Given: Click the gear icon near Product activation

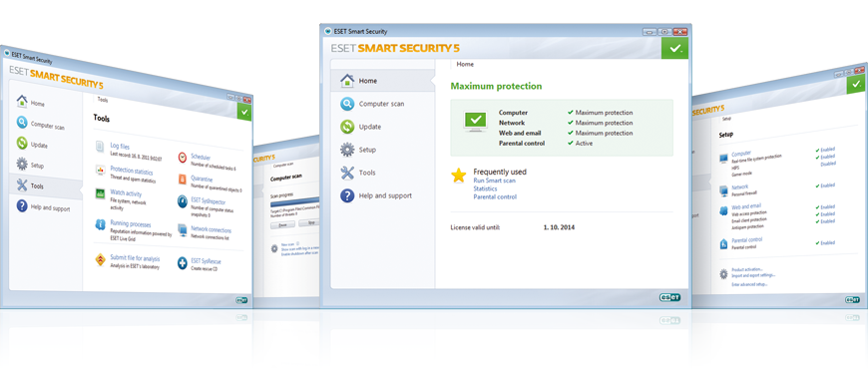Looking at the screenshot, I should (x=723, y=274).
